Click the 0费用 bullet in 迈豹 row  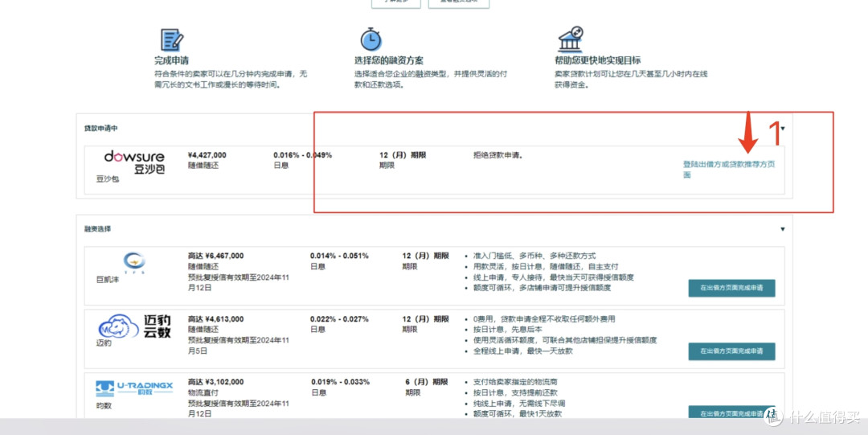(544, 319)
